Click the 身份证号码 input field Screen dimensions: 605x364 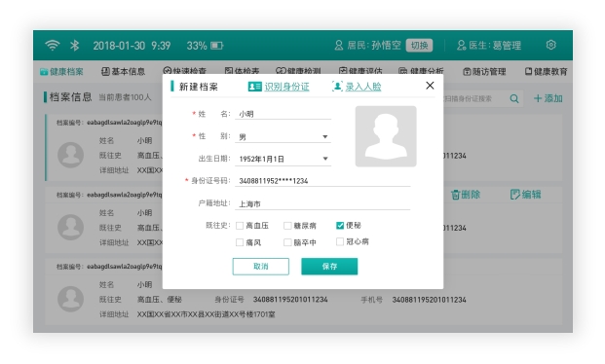point(322,181)
